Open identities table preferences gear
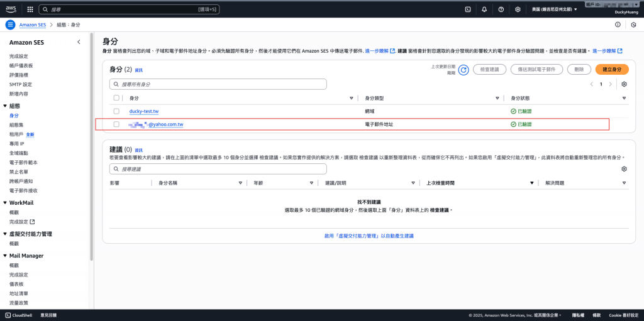644x321 pixels. click(x=625, y=84)
